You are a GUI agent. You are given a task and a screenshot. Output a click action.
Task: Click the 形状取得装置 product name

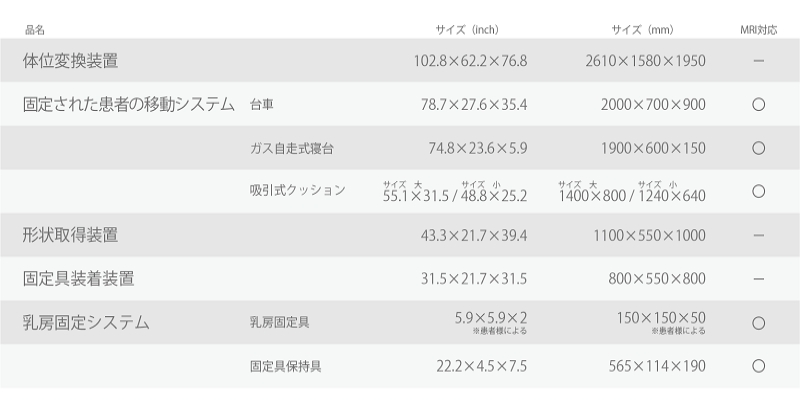[x=70, y=235]
